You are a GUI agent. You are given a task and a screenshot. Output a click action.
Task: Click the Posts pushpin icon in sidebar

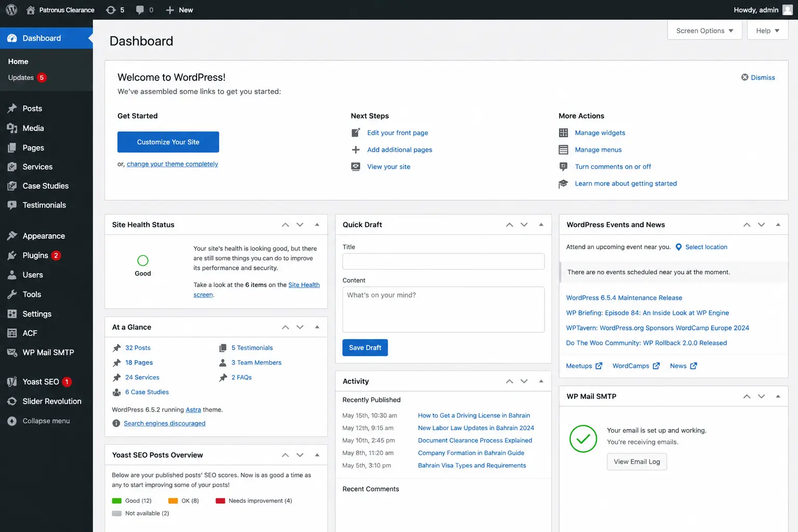(x=12, y=109)
